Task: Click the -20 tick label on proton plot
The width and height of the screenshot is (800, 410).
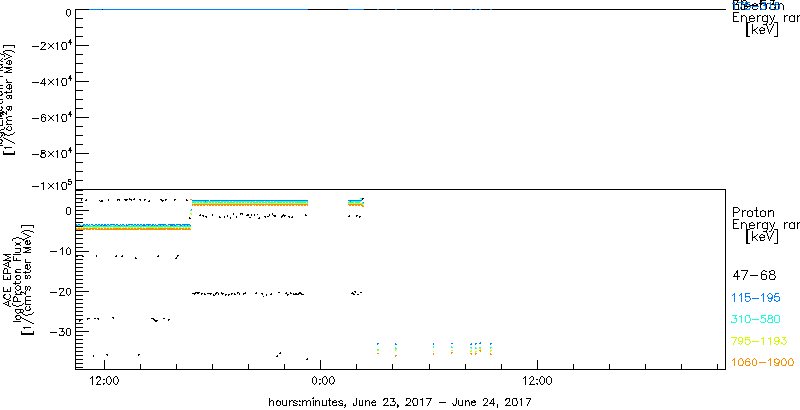Action: [60, 292]
